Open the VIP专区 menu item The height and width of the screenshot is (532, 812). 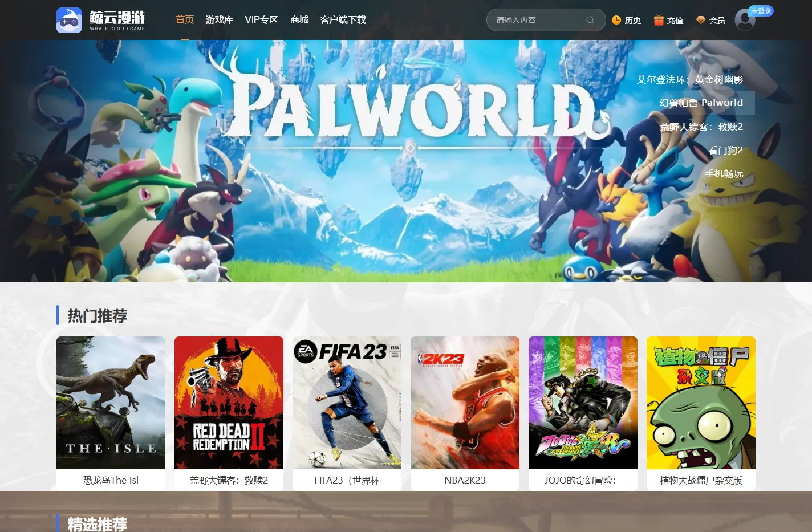click(262, 20)
